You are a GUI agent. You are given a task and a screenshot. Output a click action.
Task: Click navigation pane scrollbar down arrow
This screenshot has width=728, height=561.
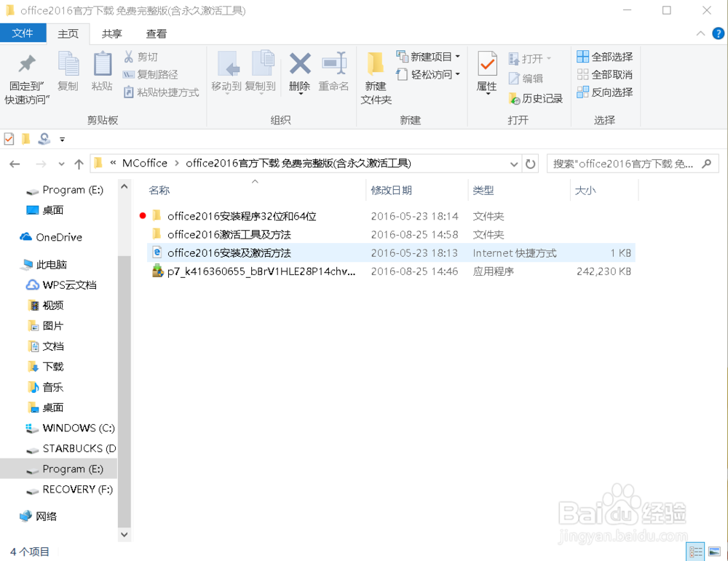(x=124, y=535)
